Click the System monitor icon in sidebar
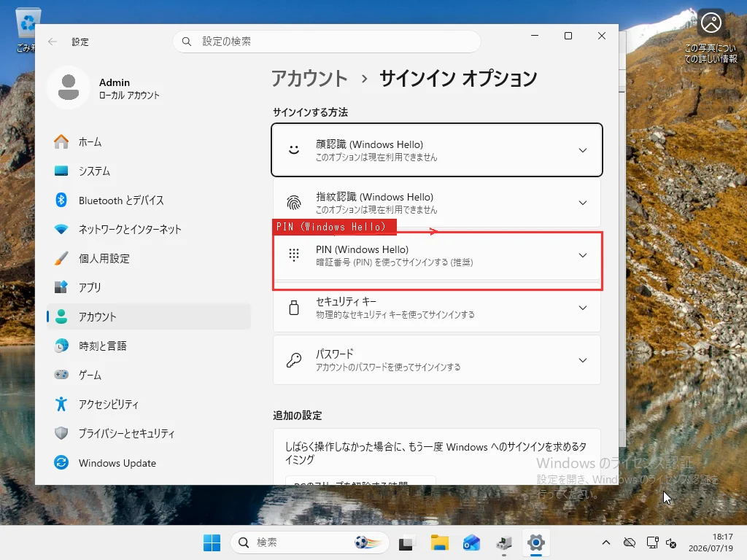The image size is (747, 560). pos(61,171)
